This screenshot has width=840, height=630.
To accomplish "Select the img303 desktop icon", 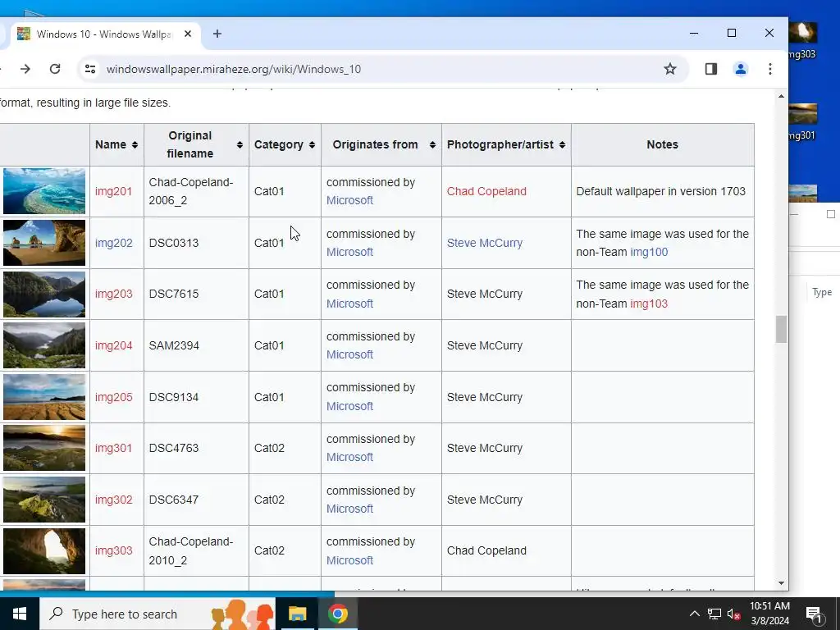I will point(803,40).
